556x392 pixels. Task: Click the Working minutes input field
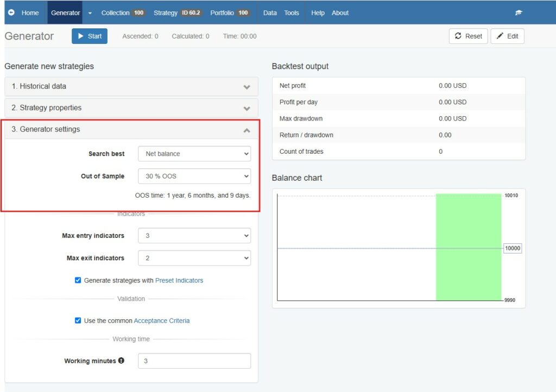pos(194,361)
